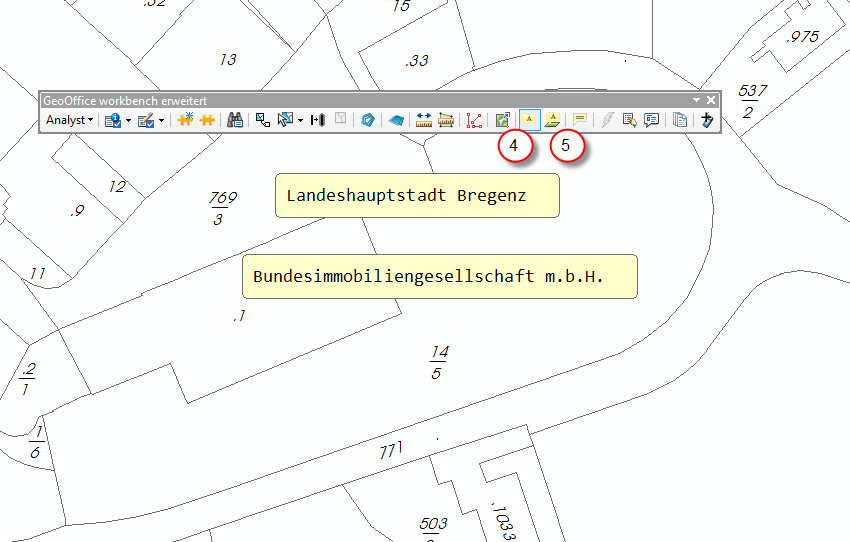Expand the arrow beside the info list icon
The image size is (850, 542).
(x=128, y=120)
